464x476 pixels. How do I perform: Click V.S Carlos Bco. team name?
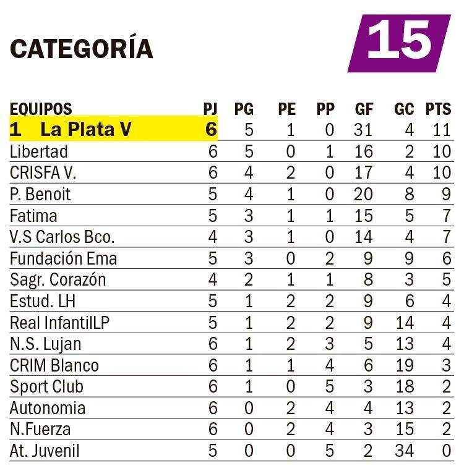[62, 237]
